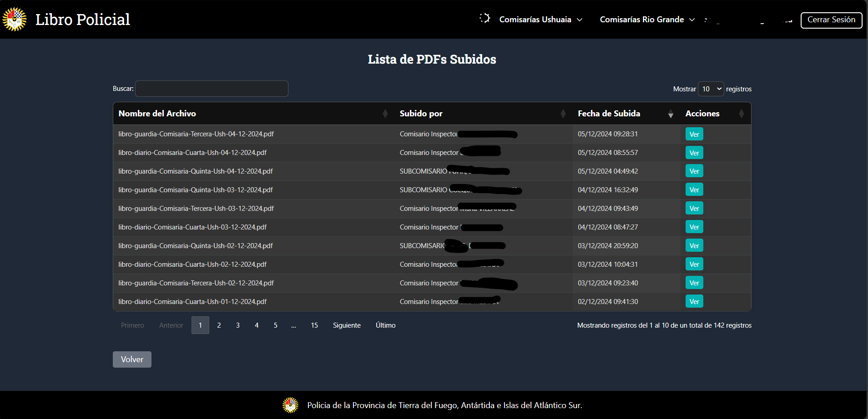Open Ver for libro-diario-Comisaria-Cuarta-Ush-01-12-2024.pdf
Viewport: 868px width, 419px height.
coord(694,301)
